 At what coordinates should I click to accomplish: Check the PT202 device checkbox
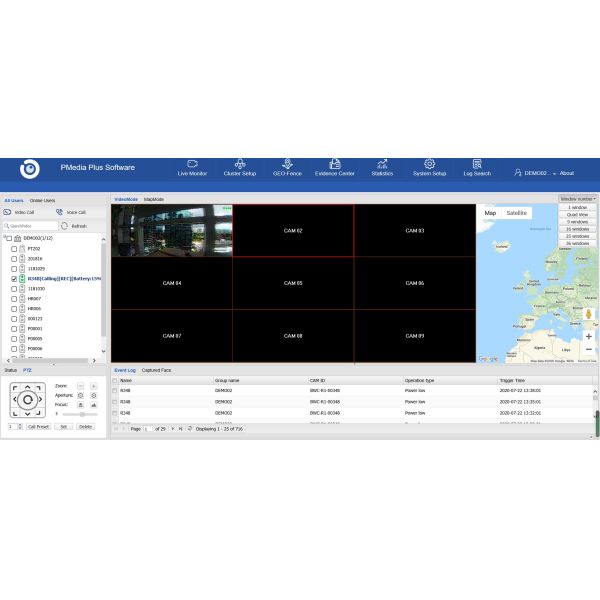(x=14, y=248)
